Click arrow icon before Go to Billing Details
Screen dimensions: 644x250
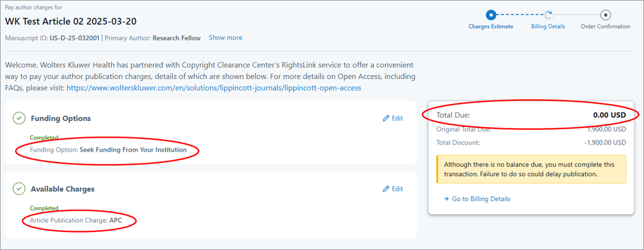pyautogui.click(x=447, y=198)
